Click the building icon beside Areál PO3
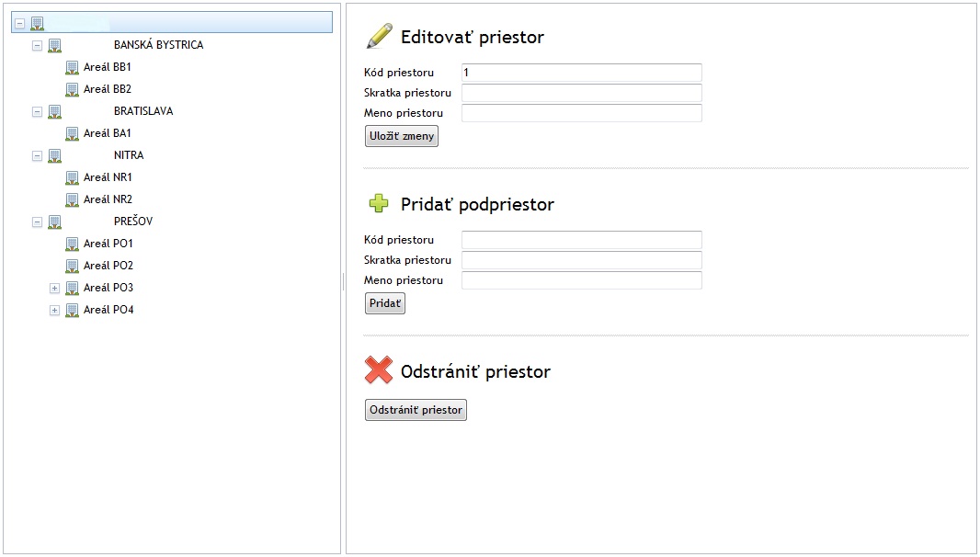 point(72,288)
